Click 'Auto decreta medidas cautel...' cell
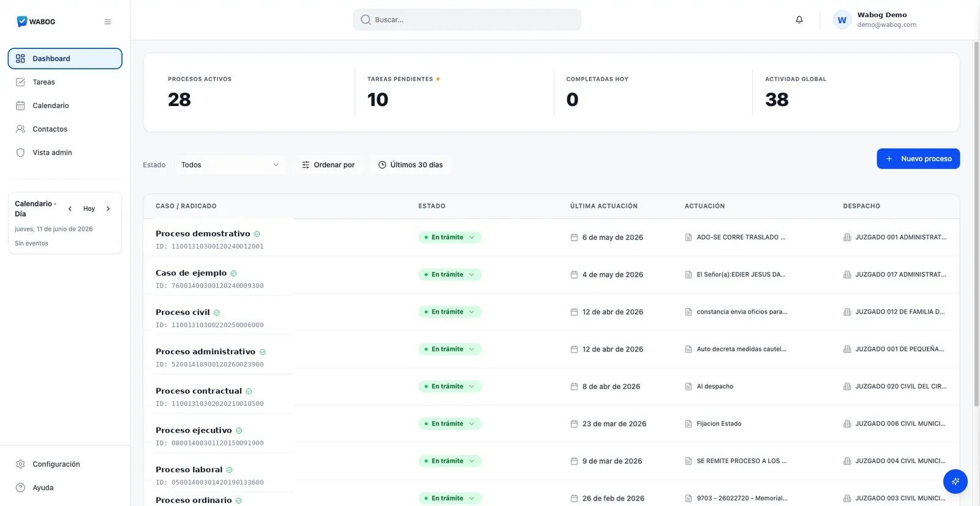This screenshot has height=506, width=980. tap(736, 349)
